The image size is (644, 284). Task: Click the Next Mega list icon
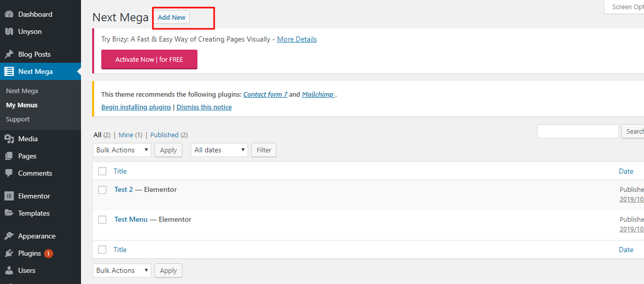[9, 71]
